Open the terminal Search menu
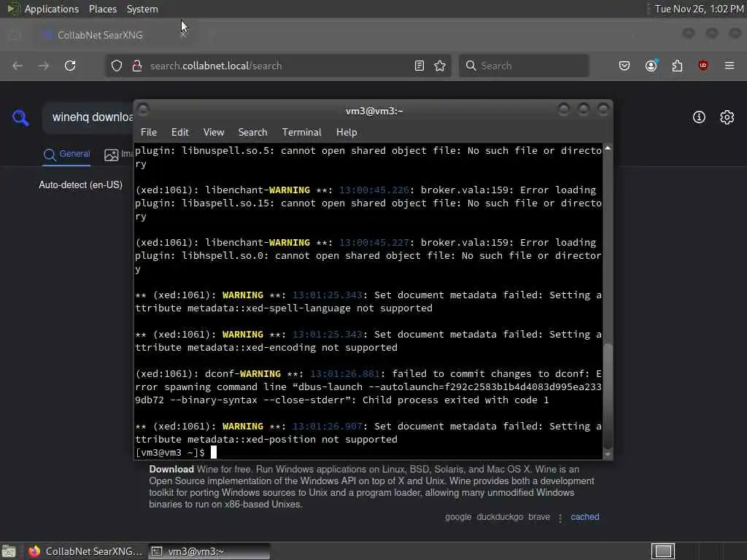 click(x=252, y=133)
